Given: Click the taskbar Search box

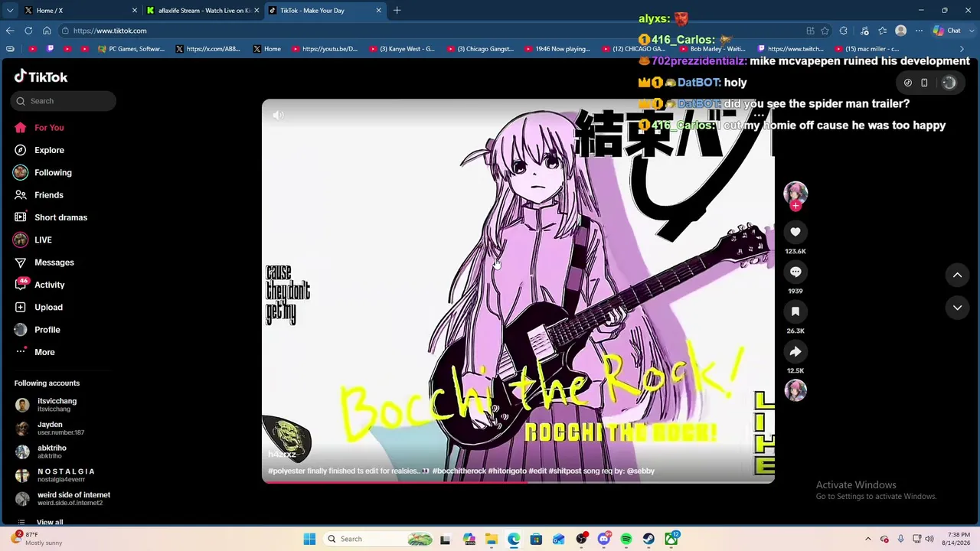Looking at the screenshot, I should (x=379, y=539).
